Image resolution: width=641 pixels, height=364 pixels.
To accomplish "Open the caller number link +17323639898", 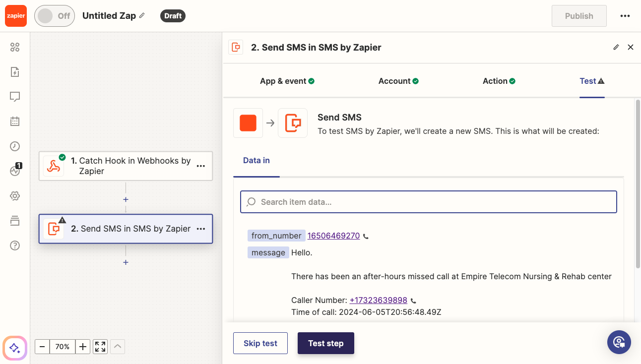I will [379, 300].
